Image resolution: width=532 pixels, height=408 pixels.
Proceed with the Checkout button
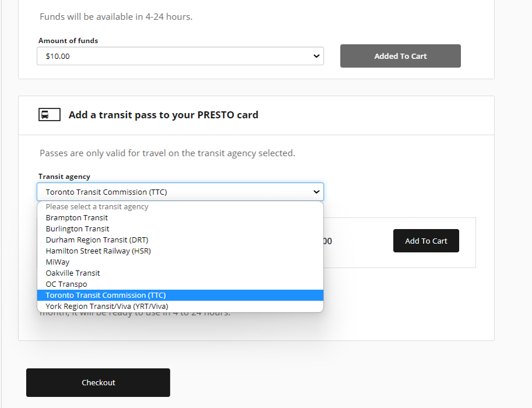click(98, 382)
